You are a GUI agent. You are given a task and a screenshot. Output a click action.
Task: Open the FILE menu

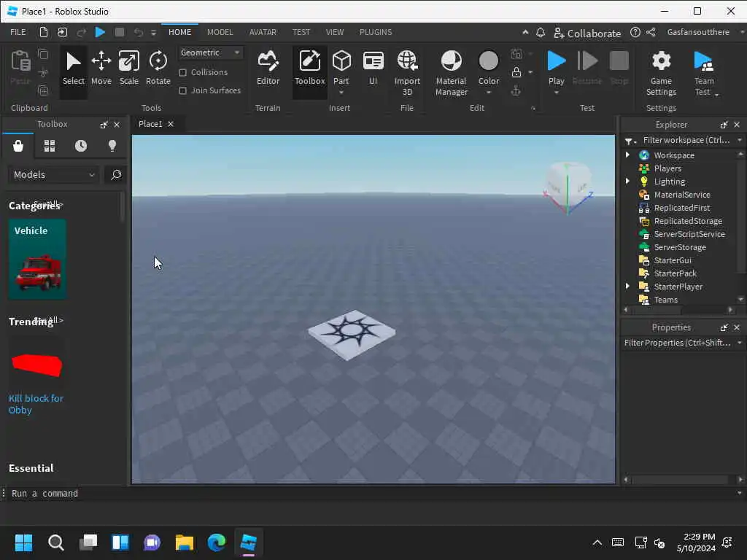tap(18, 32)
